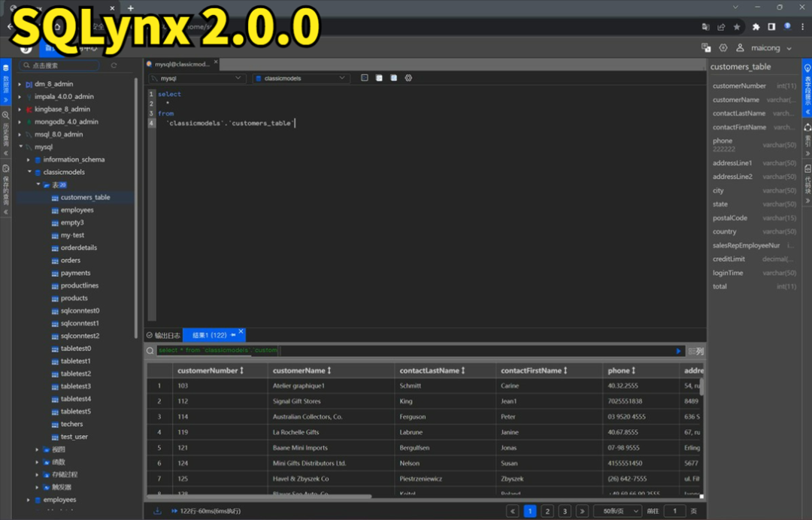Open a new browser tab
The width and height of the screenshot is (812, 520).
[131, 8]
